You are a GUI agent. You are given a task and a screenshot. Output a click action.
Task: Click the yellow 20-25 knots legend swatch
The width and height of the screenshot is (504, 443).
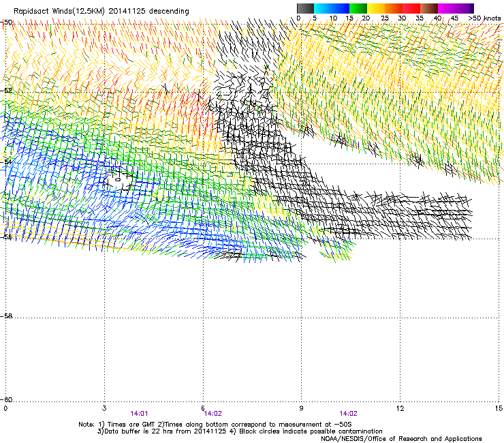(x=376, y=8)
